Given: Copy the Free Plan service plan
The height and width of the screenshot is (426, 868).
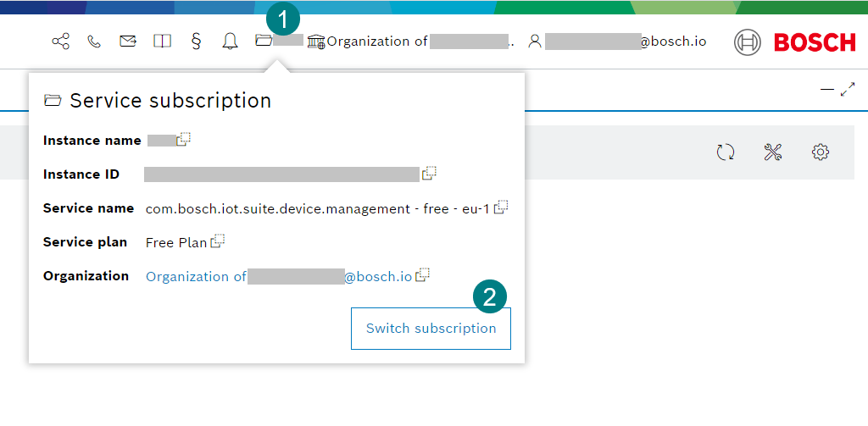Looking at the screenshot, I should point(218,241).
